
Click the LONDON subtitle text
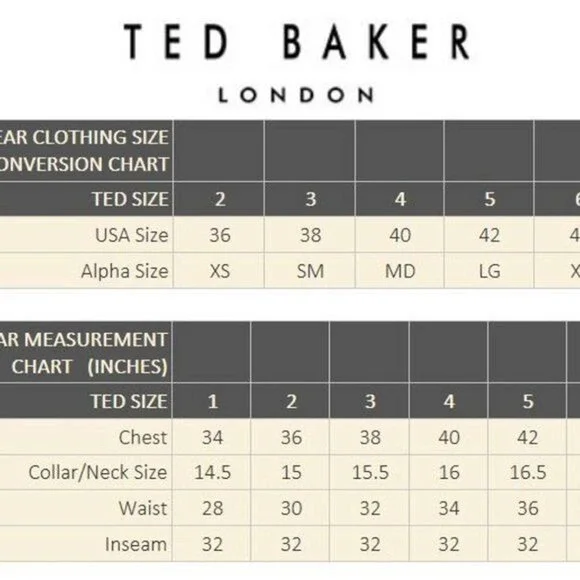pos(296,95)
